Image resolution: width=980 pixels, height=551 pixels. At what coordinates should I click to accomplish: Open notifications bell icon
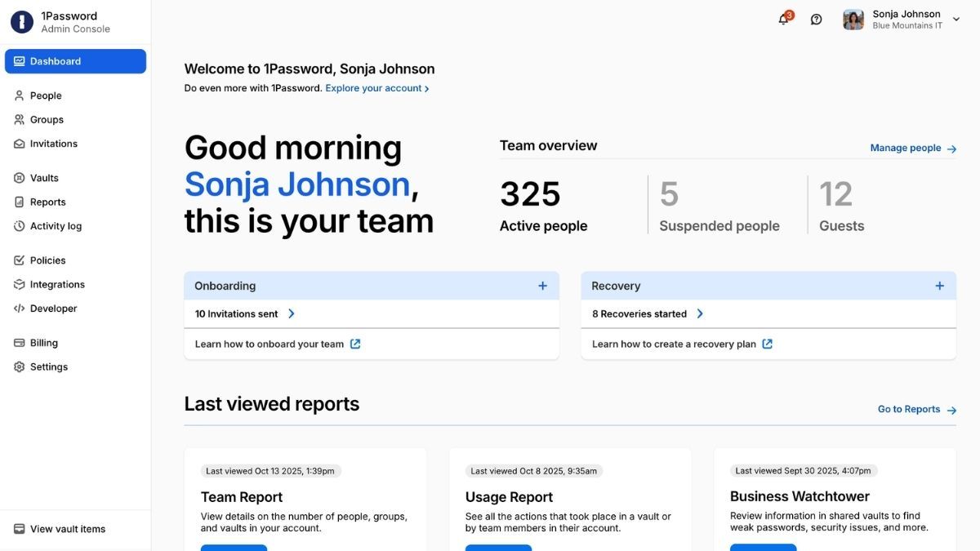point(784,19)
